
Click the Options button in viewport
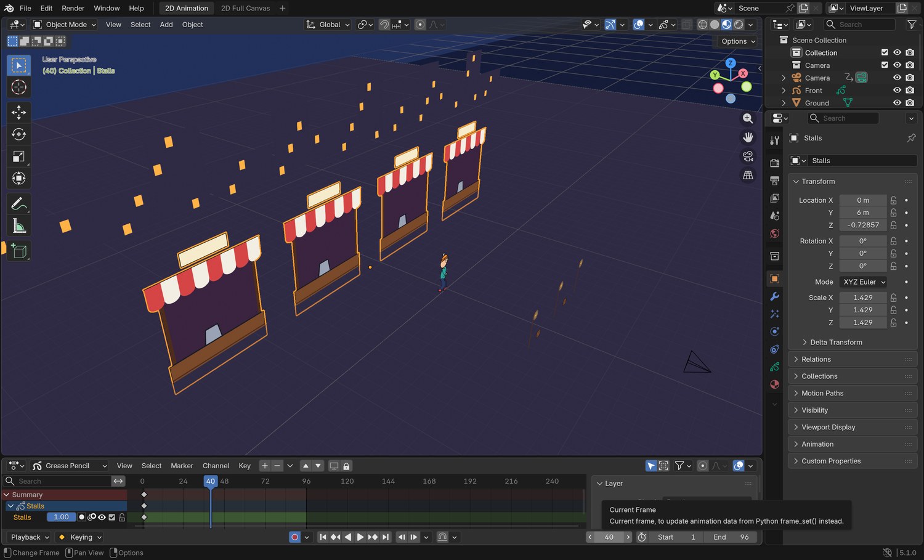[x=738, y=41]
